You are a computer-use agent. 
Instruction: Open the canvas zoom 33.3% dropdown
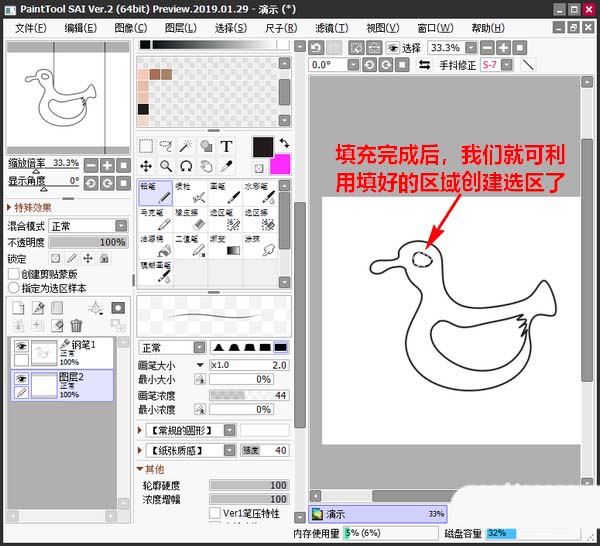[x=471, y=48]
